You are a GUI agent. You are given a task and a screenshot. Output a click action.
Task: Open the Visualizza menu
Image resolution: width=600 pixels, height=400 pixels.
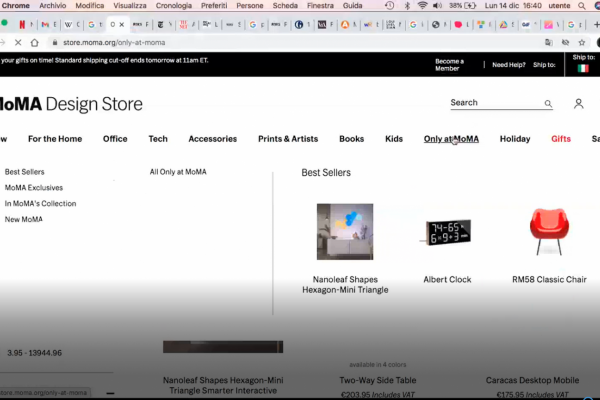tap(130, 5)
